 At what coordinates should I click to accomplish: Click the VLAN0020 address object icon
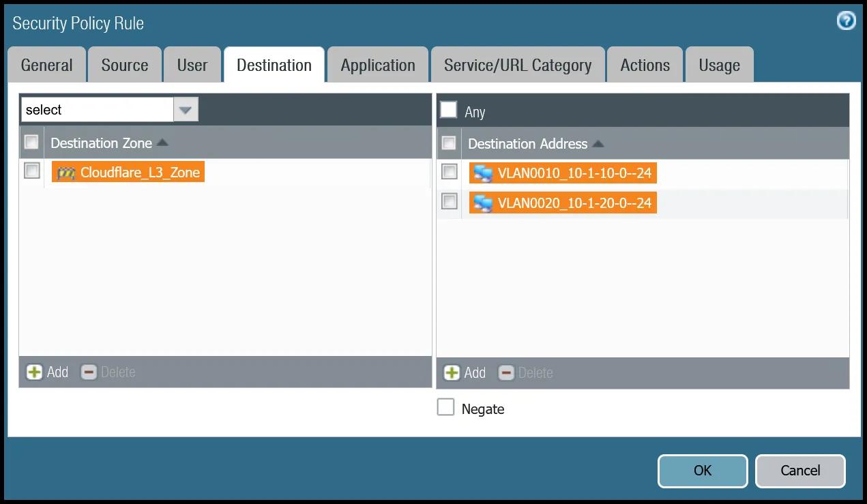(x=483, y=203)
